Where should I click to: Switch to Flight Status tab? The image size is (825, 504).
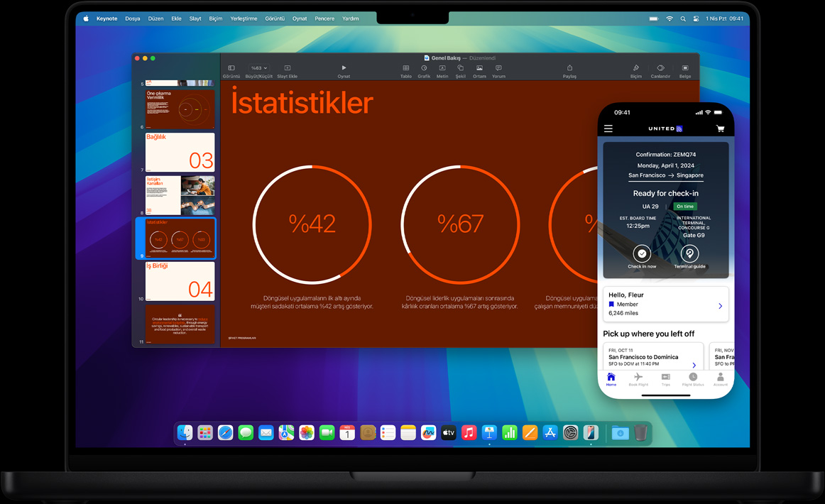(x=693, y=379)
